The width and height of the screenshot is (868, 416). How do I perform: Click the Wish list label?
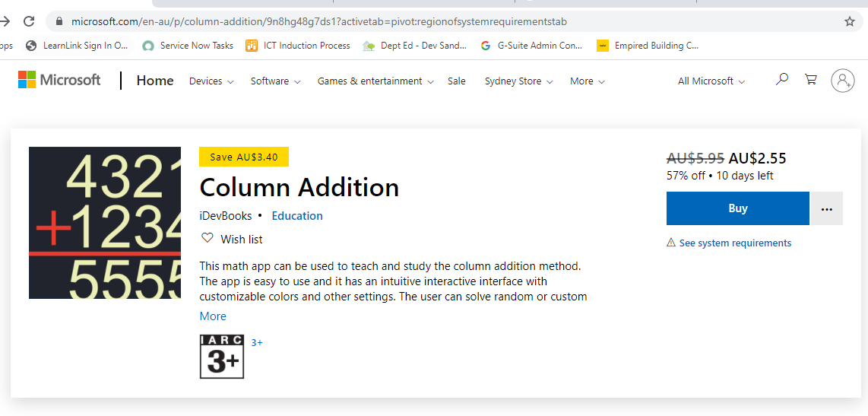242,240
